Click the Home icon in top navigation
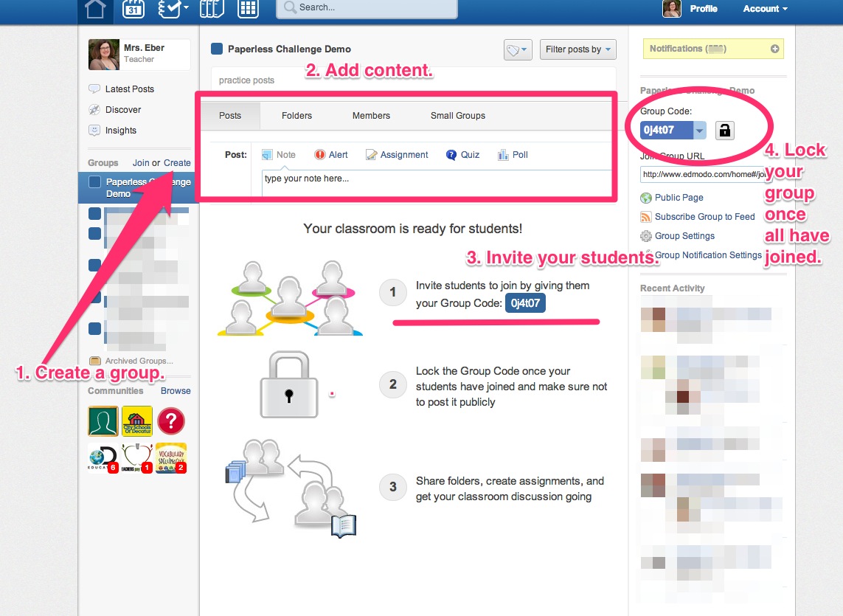The height and width of the screenshot is (616, 843). tap(96, 10)
